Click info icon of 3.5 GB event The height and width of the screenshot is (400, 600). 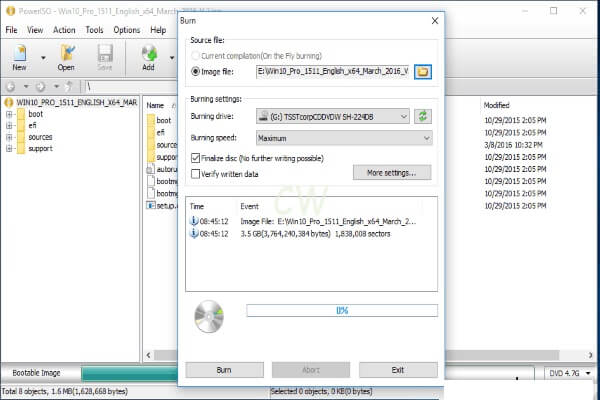194,233
